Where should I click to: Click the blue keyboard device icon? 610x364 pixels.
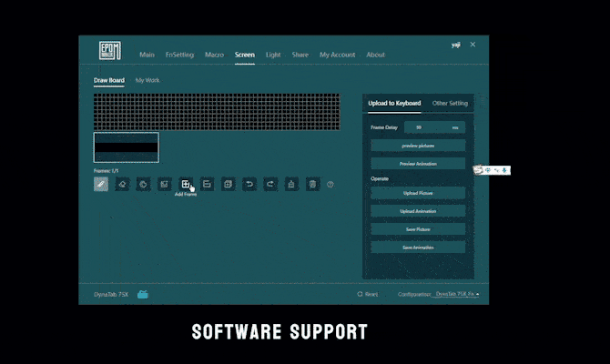pyautogui.click(x=142, y=294)
